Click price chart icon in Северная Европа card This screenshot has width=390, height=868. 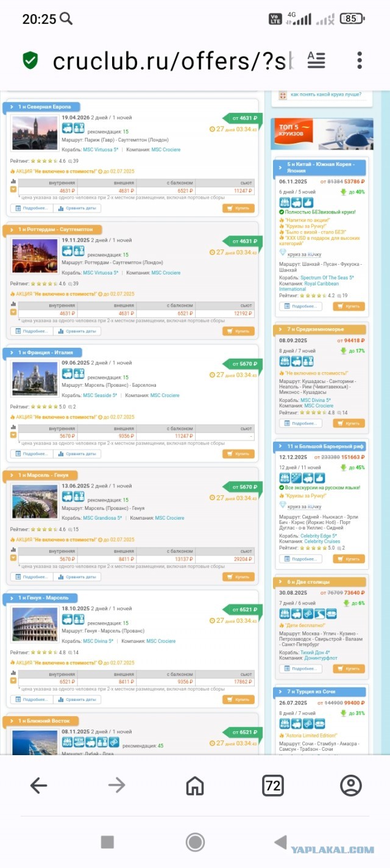coord(13,181)
